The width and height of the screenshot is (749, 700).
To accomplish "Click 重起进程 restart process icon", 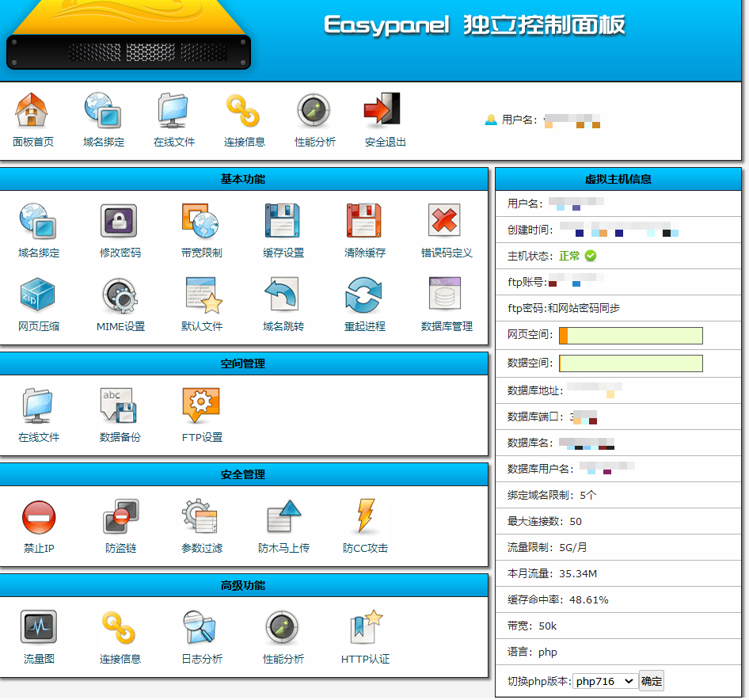I will (x=364, y=295).
